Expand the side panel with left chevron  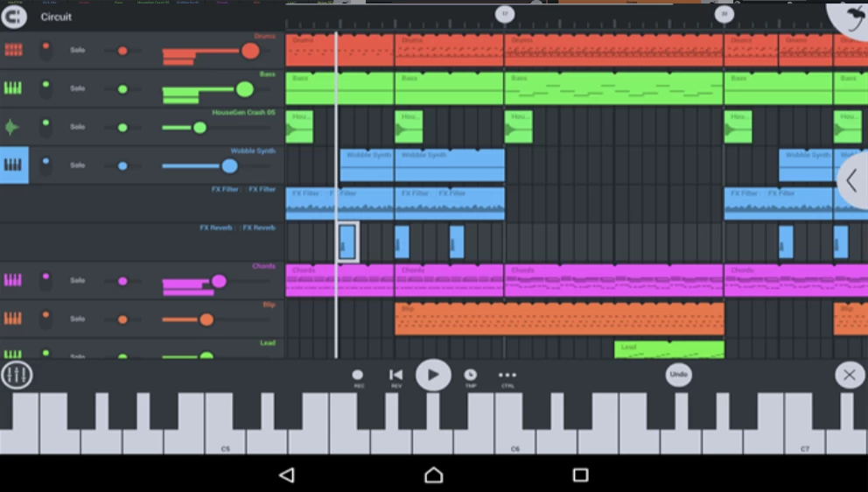(851, 181)
